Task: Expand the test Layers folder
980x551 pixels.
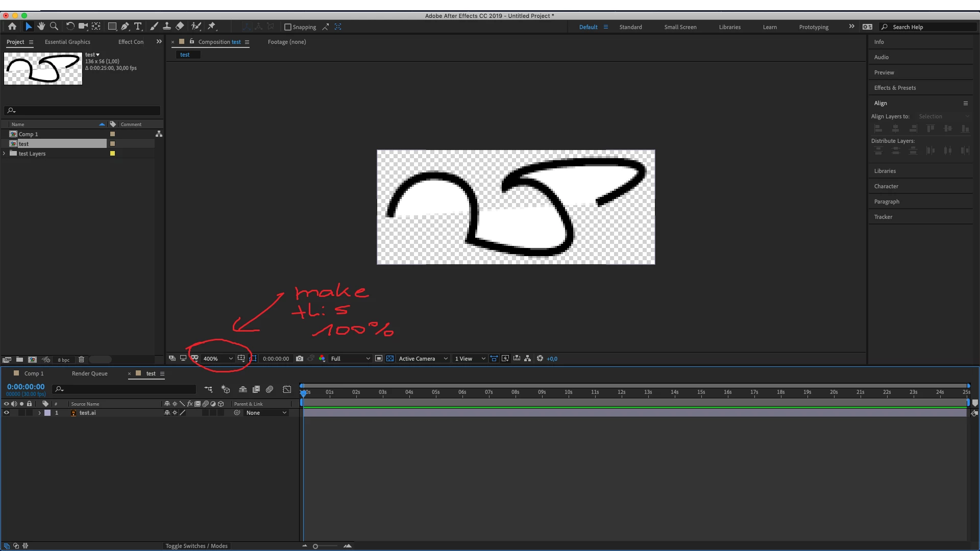Action: tap(5, 154)
